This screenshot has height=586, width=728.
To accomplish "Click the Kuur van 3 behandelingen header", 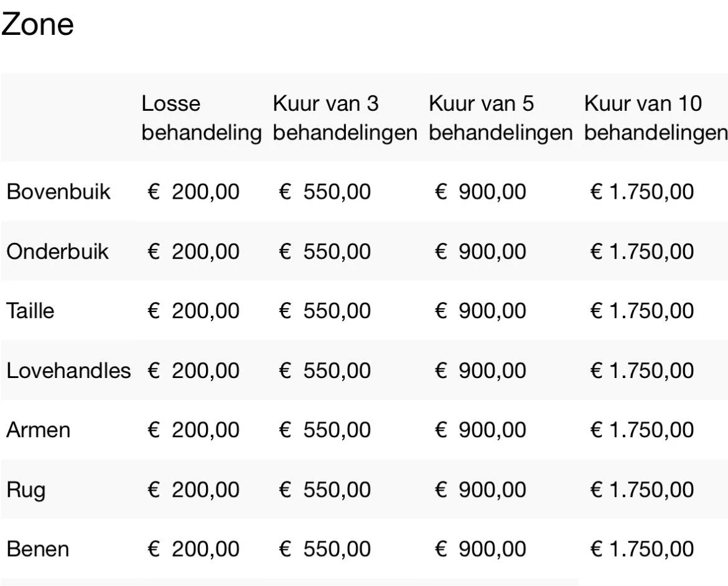I will click(x=345, y=118).
